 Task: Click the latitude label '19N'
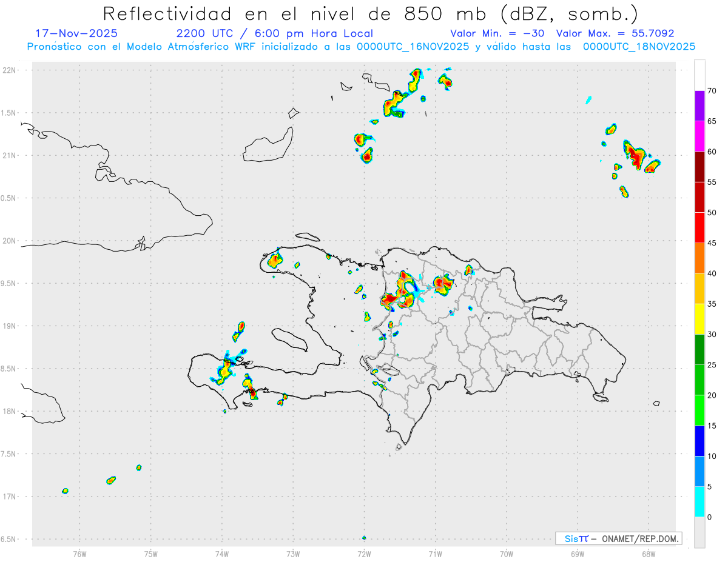(x=10, y=326)
